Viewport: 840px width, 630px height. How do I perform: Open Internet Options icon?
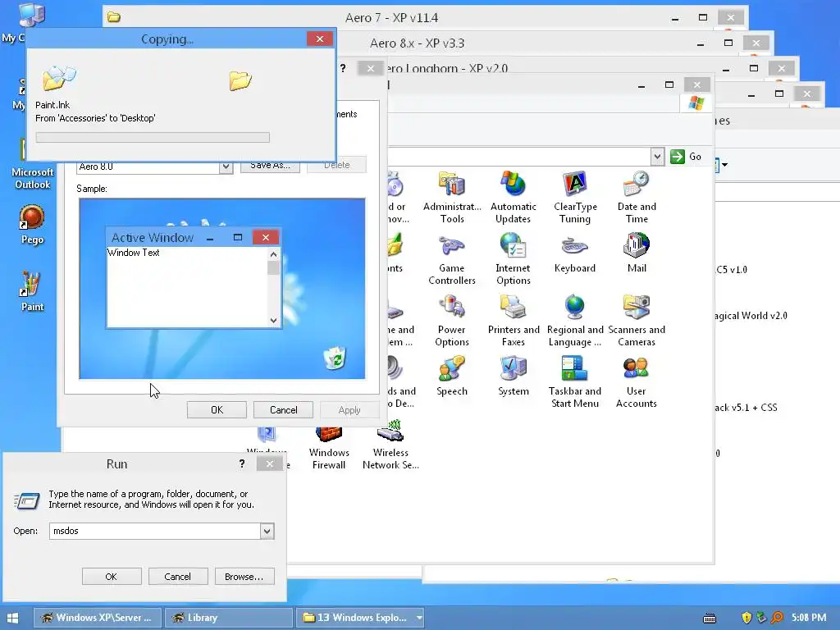[x=514, y=258]
